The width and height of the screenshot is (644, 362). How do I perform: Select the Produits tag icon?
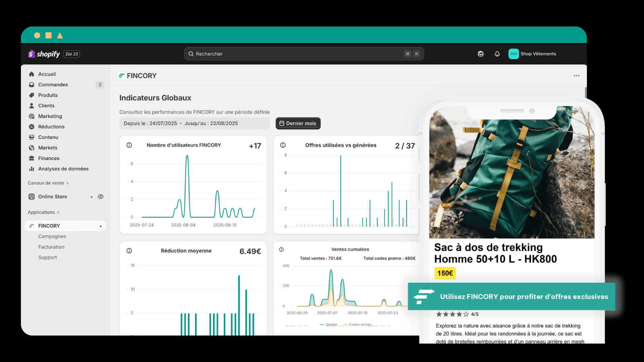(x=31, y=95)
